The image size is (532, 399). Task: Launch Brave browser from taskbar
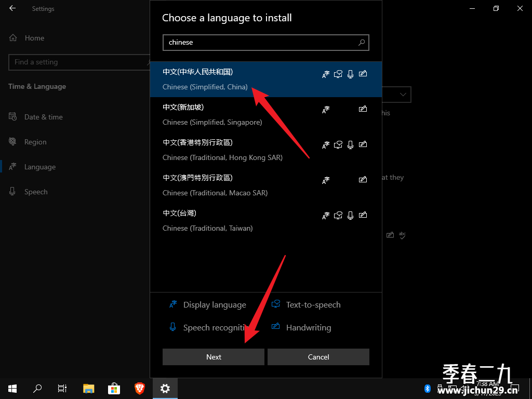click(x=139, y=389)
